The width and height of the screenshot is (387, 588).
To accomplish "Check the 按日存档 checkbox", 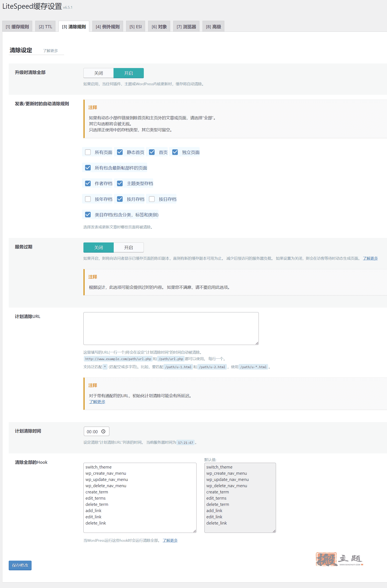I will tap(152, 199).
